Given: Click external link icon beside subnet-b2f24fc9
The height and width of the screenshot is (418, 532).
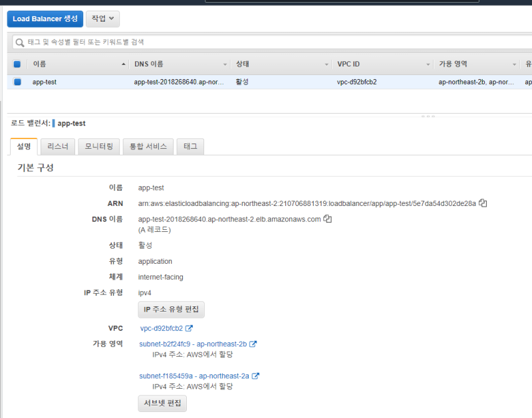Looking at the screenshot, I should (253, 344).
